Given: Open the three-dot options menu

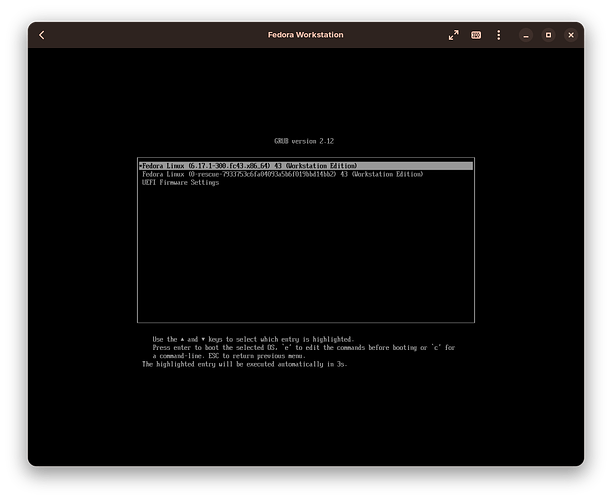Looking at the screenshot, I should pos(498,35).
